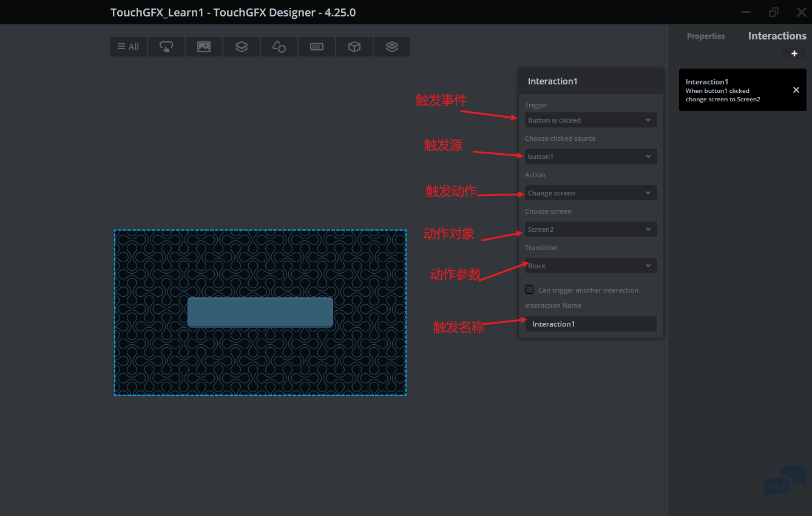Viewport: 812px width, 516px height.
Task: Click the Interaction Name text field
Action: point(590,324)
